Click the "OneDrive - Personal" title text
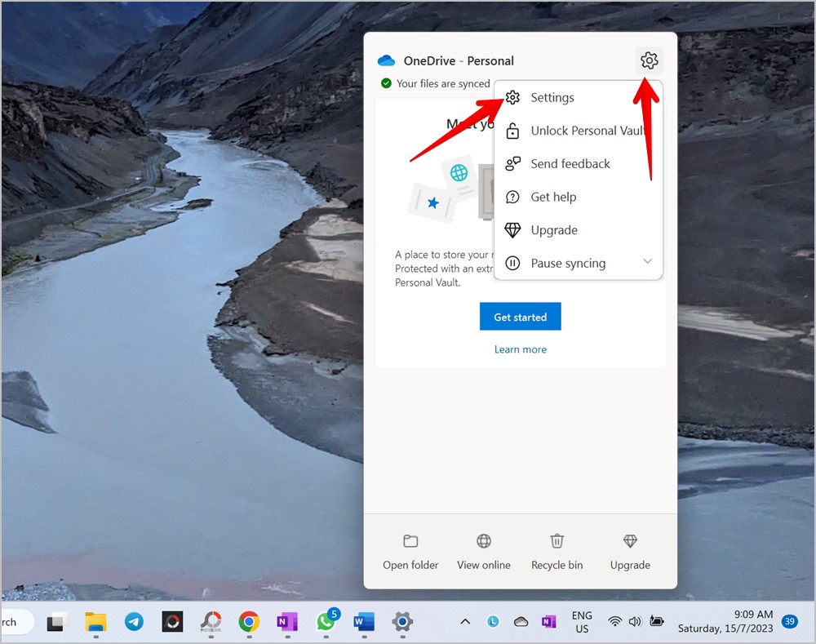The height and width of the screenshot is (644, 816). click(x=459, y=61)
